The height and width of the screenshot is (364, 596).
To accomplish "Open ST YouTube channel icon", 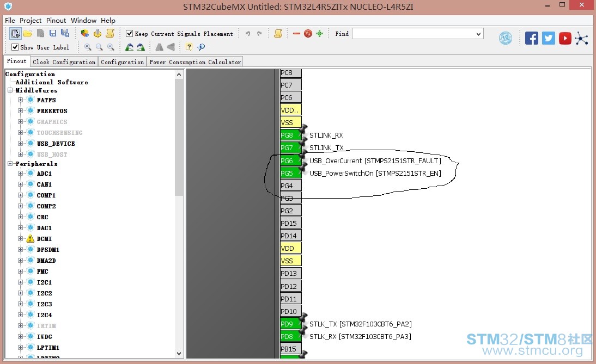I will [x=565, y=38].
